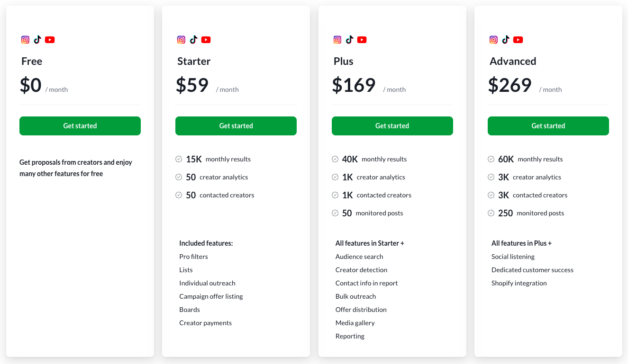Screen dimensions: 628x364
Task: Click Social listening feature in Advanced
Action: point(513,257)
